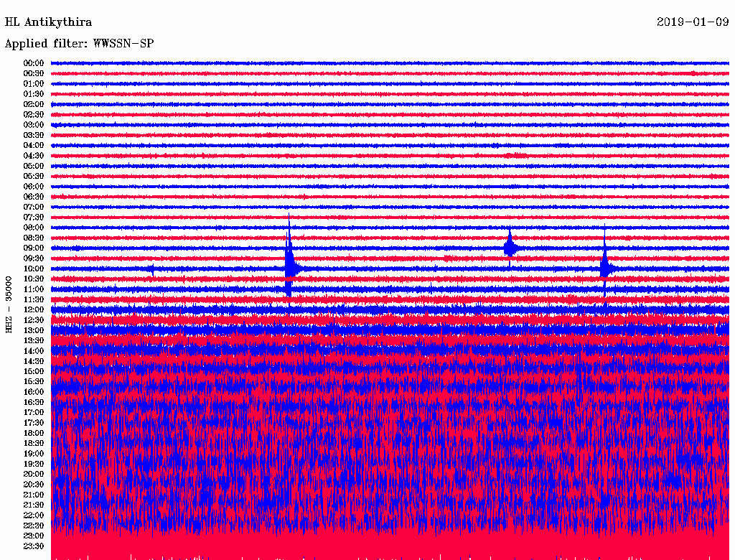Viewport: 735px width, 560px height.
Task: Click the 05:30 time label
Action: tap(34, 176)
